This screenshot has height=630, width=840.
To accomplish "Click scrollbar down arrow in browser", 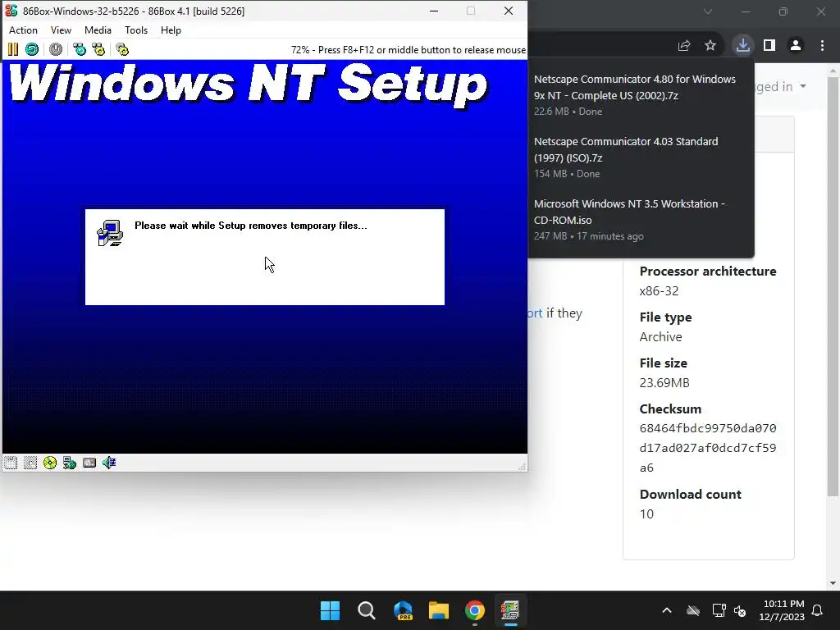I will [833, 583].
